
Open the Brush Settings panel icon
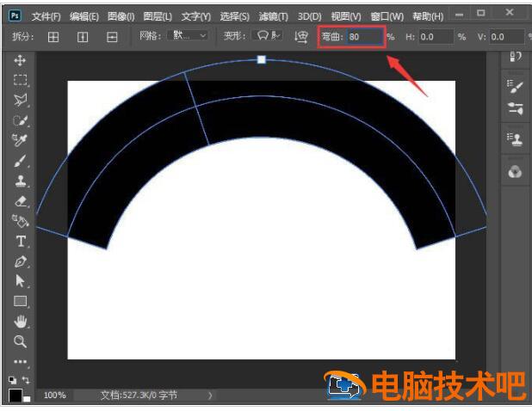515,86
